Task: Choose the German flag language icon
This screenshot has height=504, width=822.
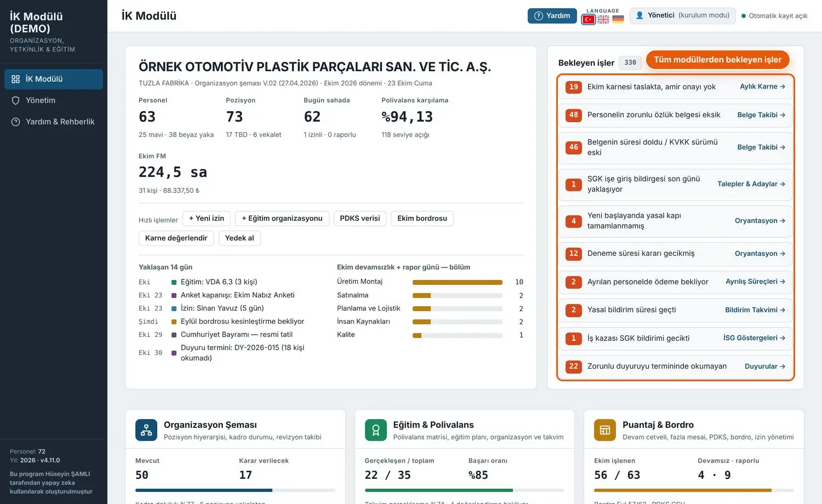Action: point(618,19)
